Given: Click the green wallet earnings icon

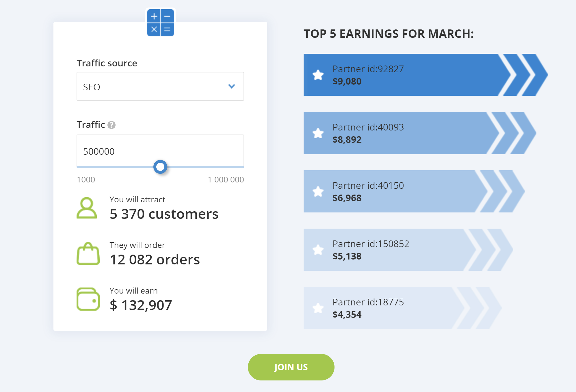Looking at the screenshot, I should [88, 299].
